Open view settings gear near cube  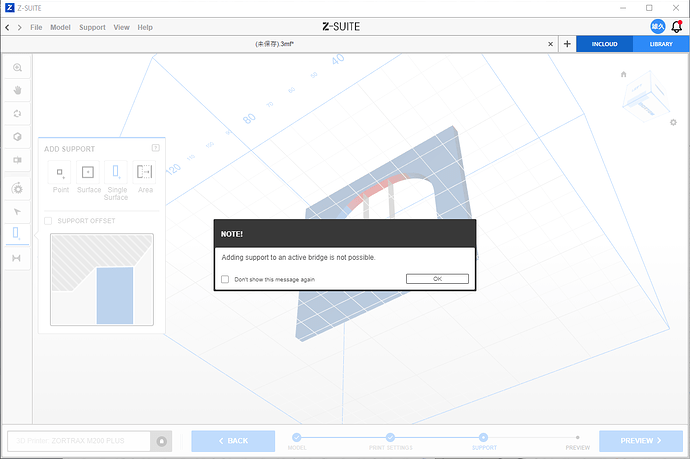[x=673, y=122]
